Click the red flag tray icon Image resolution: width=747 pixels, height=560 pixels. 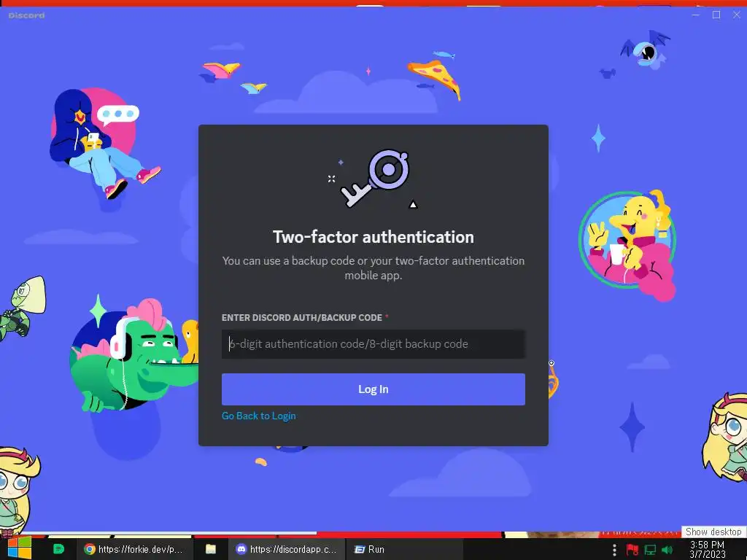[x=632, y=550]
